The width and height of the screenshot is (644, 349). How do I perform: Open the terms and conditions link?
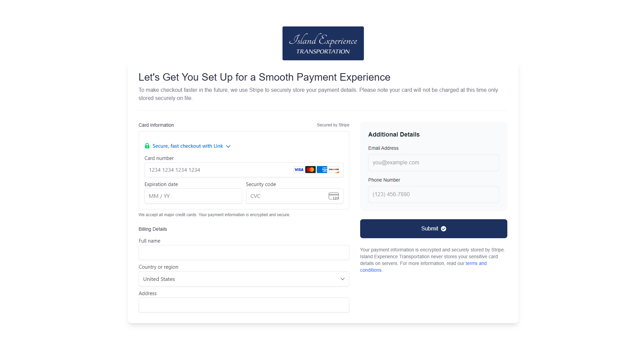coord(476,263)
